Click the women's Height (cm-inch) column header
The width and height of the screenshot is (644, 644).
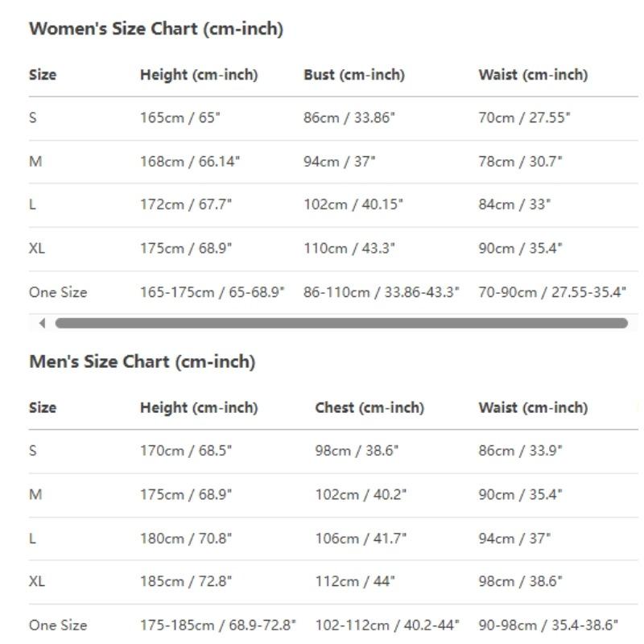[199, 75]
